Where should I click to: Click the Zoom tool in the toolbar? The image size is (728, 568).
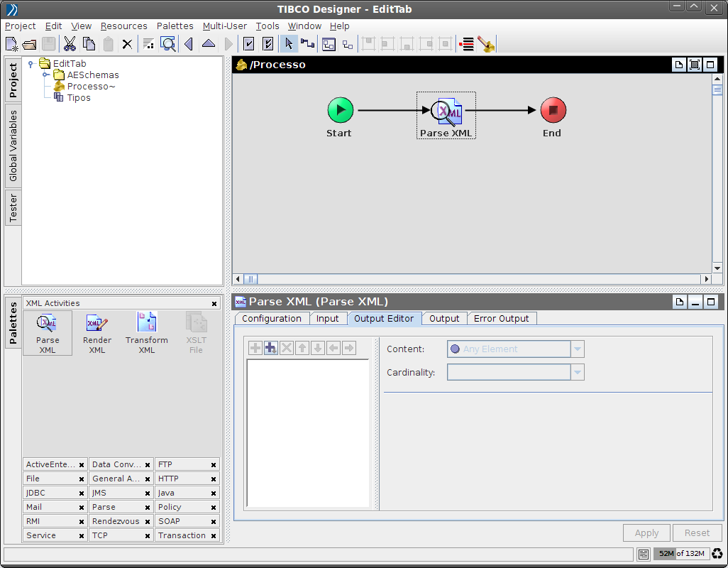click(167, 43)
